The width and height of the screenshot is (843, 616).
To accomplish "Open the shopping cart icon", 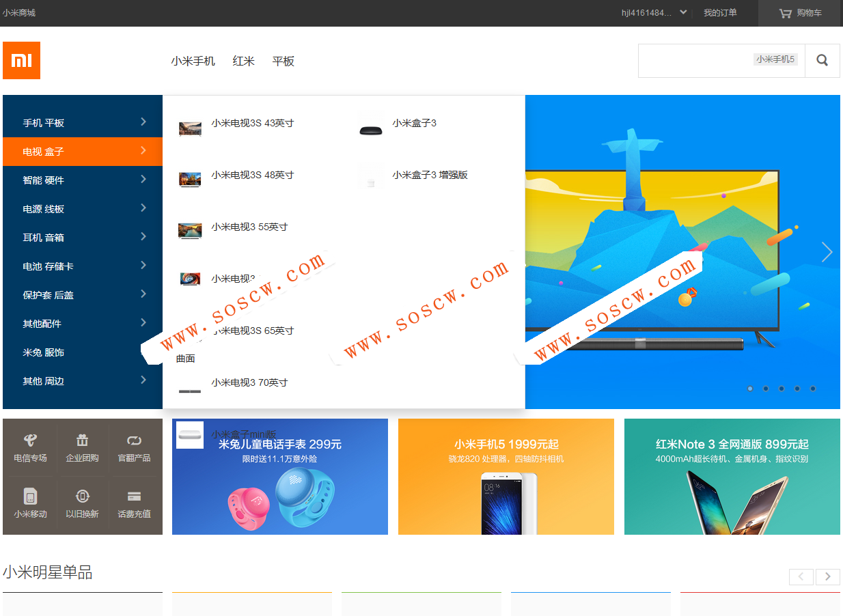I will (x=785, y=13).
